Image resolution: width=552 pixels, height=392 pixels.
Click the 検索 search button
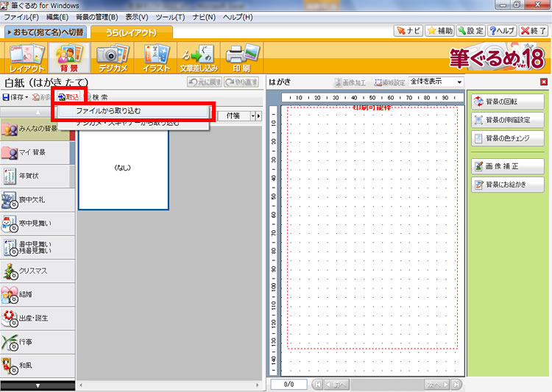(97, 97)
